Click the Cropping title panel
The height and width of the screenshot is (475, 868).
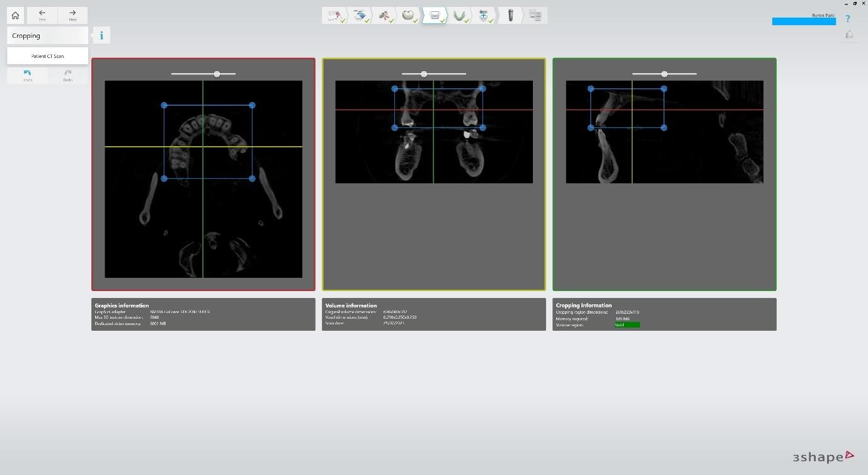click(x=48, y=36)
